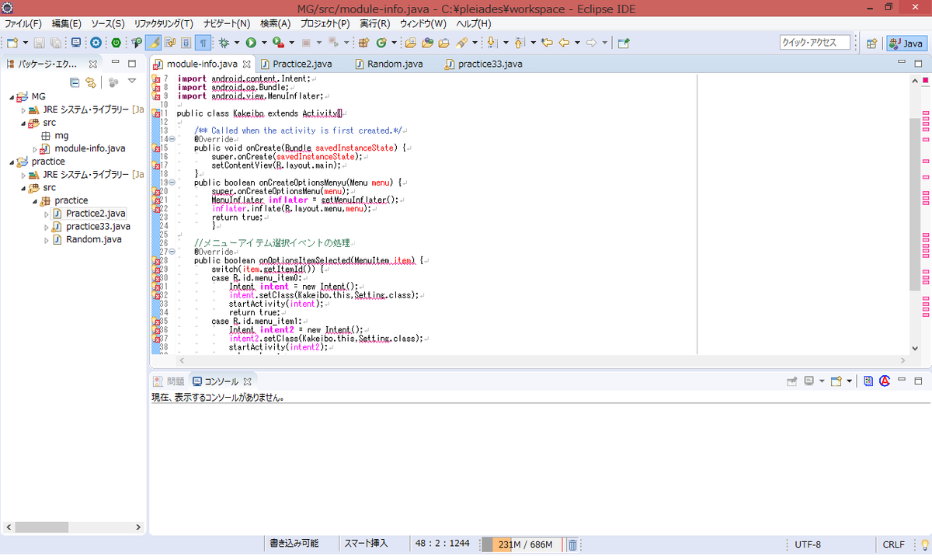The image size is (932, 560).
Task: Click the Open Perspective icon
Action: pos(871,44)
